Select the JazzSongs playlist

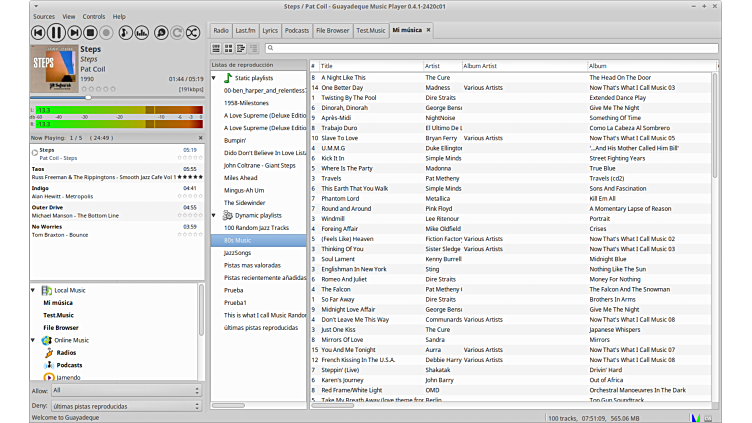238,253
